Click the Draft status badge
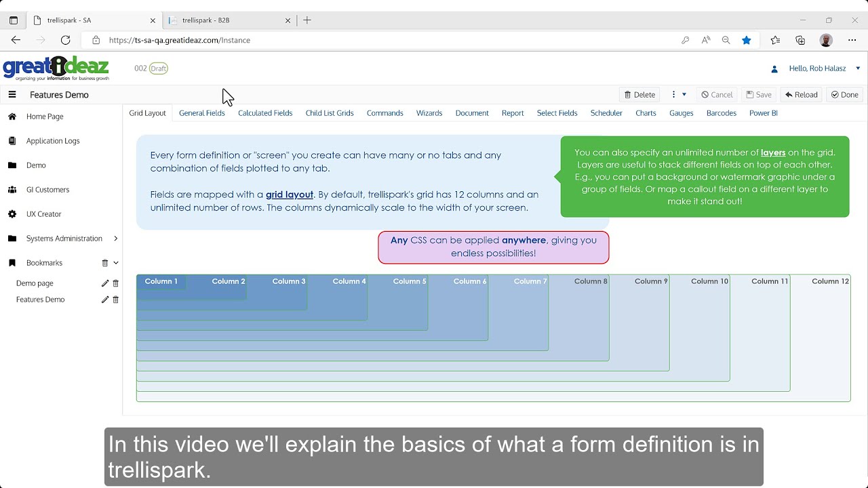The width and height of the screenshot is (868, 488). [159, 68]
